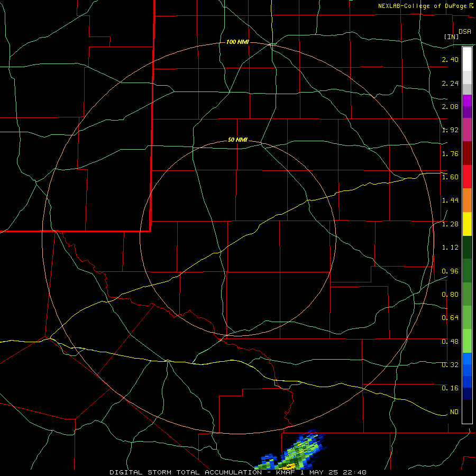The height and width of the screenshot is (476, 476).
Task: Click the 0.64 legend value
Action: [450, 318]
